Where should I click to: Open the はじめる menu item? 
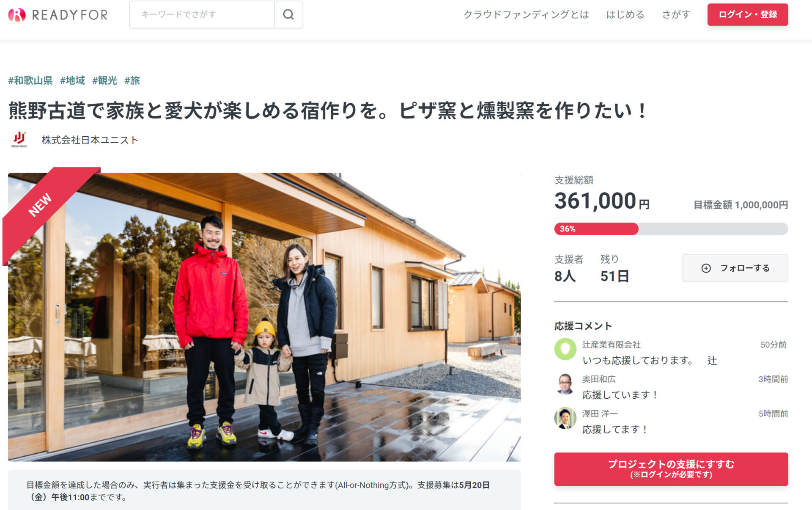pyautogui.click(x=625, y=14)
